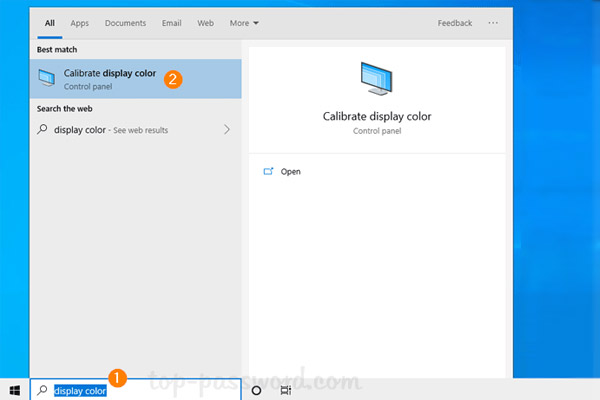Open Task View from the taskbar
Screen dimensions: 600x400
coord(285,390)
